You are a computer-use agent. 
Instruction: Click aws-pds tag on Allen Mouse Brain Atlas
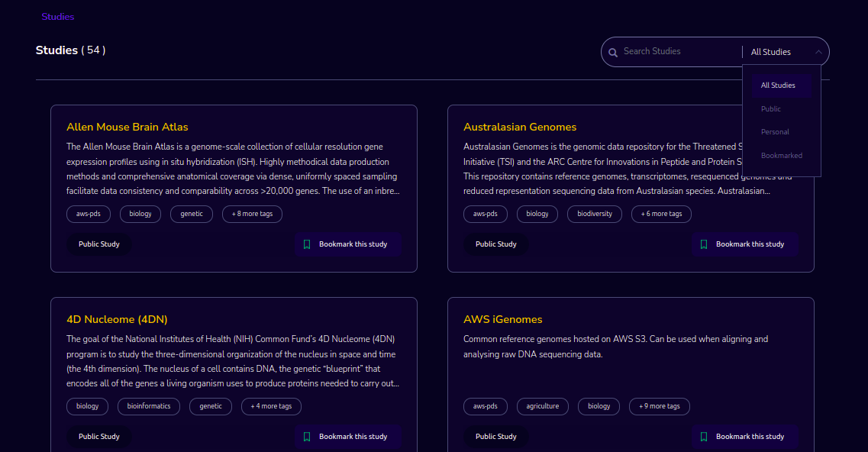point(89,214)
